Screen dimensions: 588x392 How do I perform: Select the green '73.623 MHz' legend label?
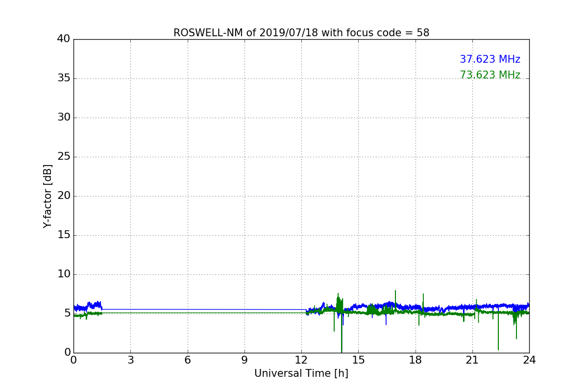click(x=490, y=75)
